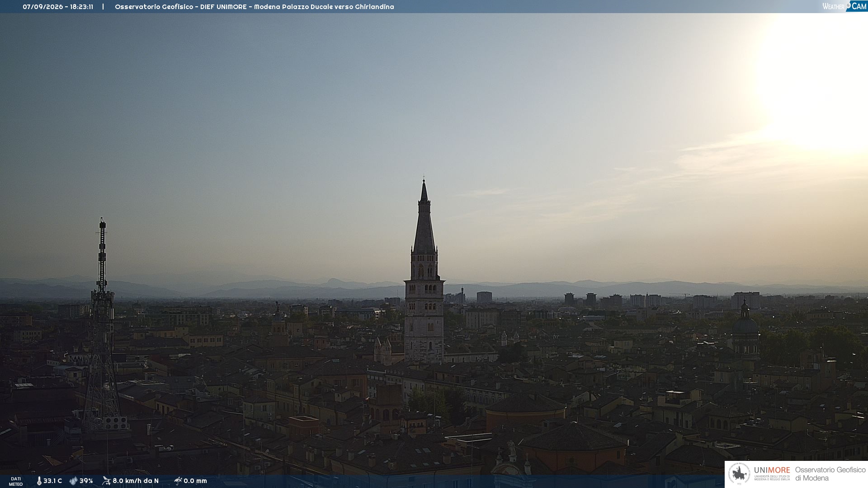
Task: Click the water droplets humidity icon
Action: (x=73, y=481)
